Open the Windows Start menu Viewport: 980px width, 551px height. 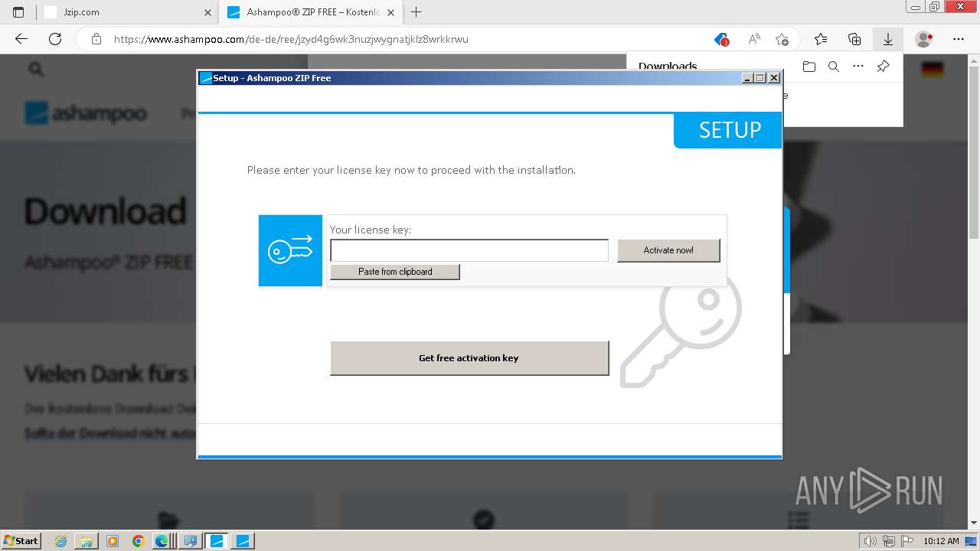[21, 540]
